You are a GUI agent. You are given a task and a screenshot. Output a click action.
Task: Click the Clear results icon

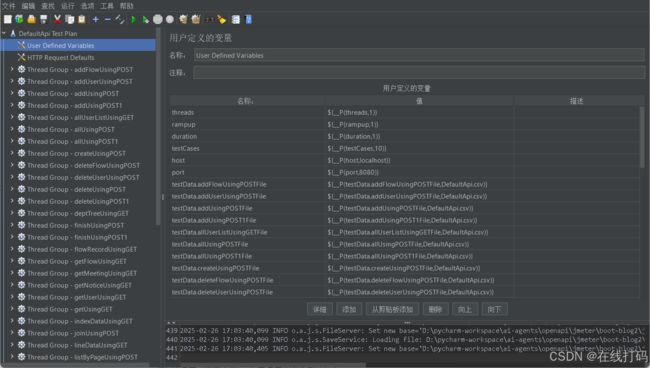tap(183, 19)
